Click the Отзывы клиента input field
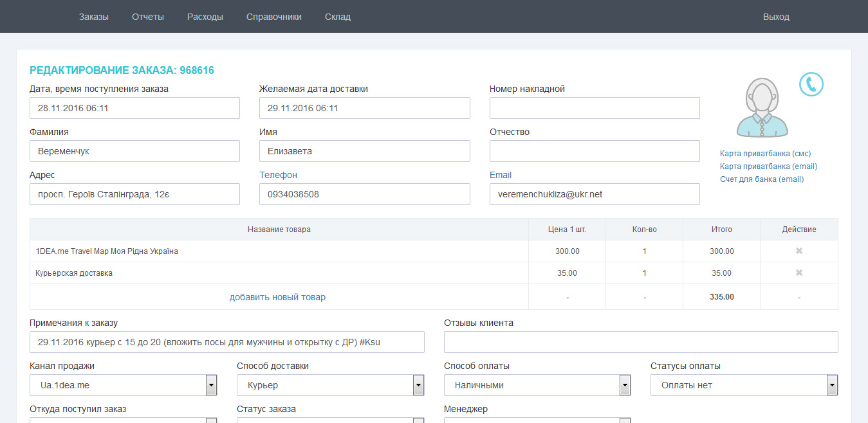 pyautogui.click(x=641, y=342)
